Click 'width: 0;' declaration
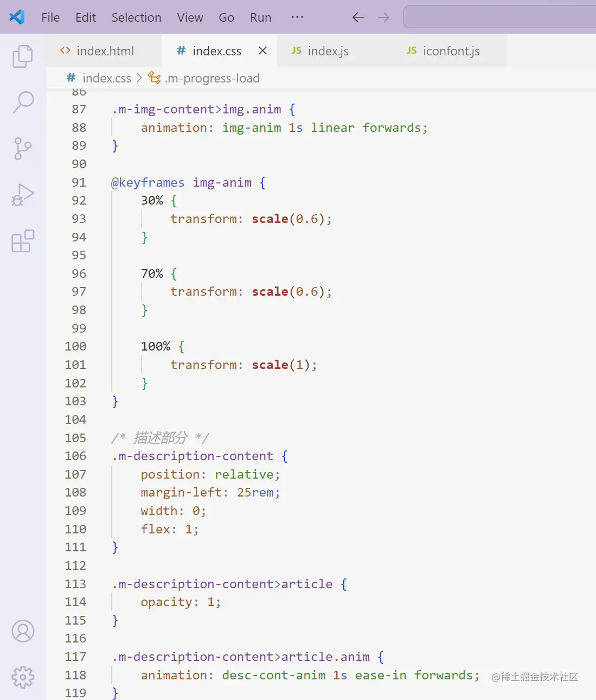This screenshot has width=596, height=700. (174, 511)
